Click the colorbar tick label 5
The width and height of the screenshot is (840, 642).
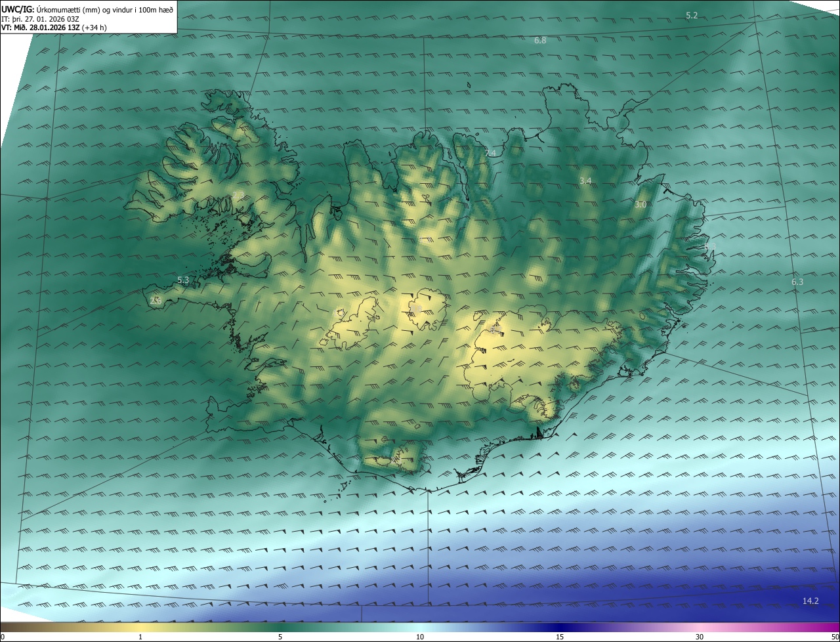(280, 637)
